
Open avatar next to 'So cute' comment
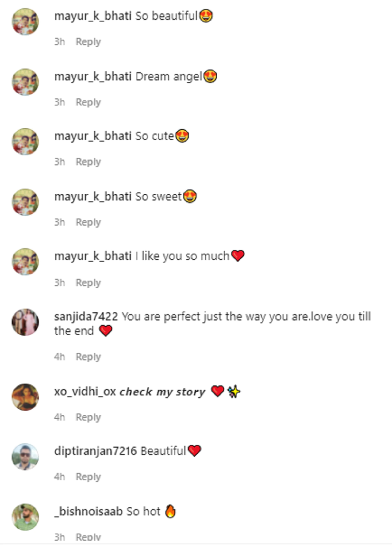pyautogui.click(x=25, y=141)
